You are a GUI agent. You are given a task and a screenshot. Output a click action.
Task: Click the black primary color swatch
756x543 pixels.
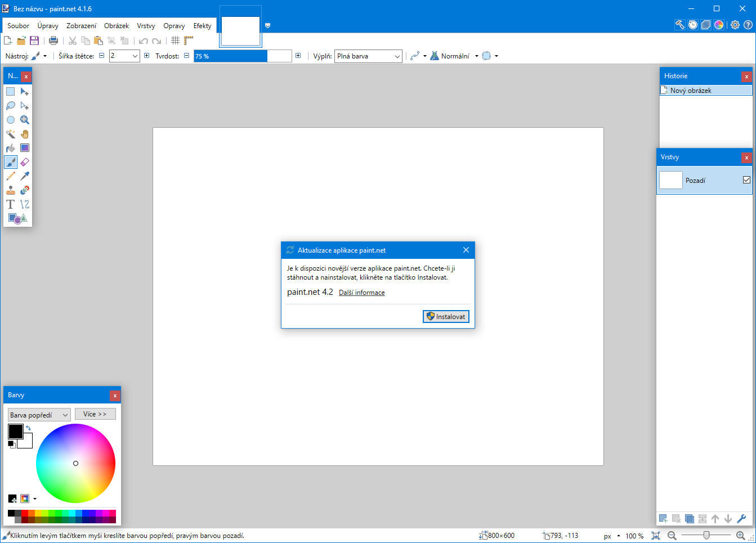pyautogui.click(x=16, y=432)
